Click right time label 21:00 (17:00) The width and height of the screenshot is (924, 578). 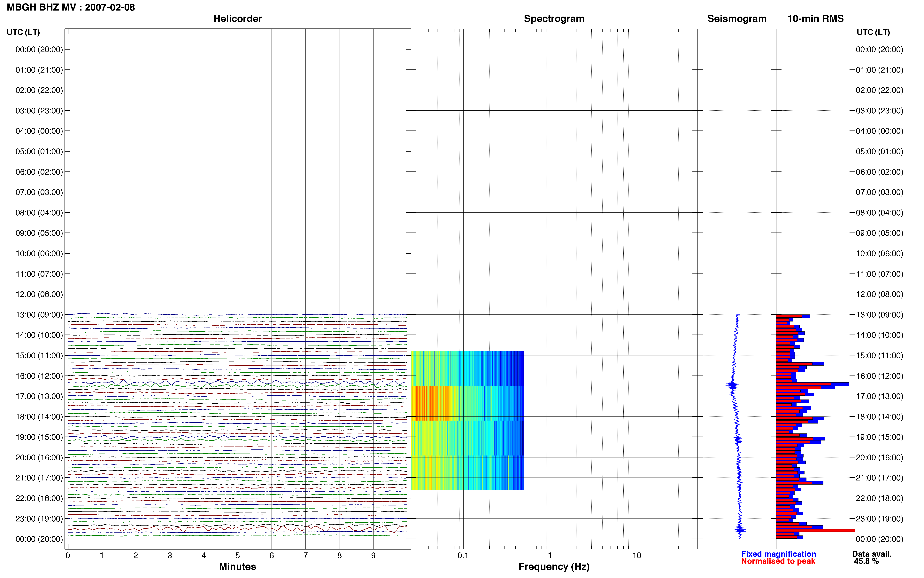879,478
